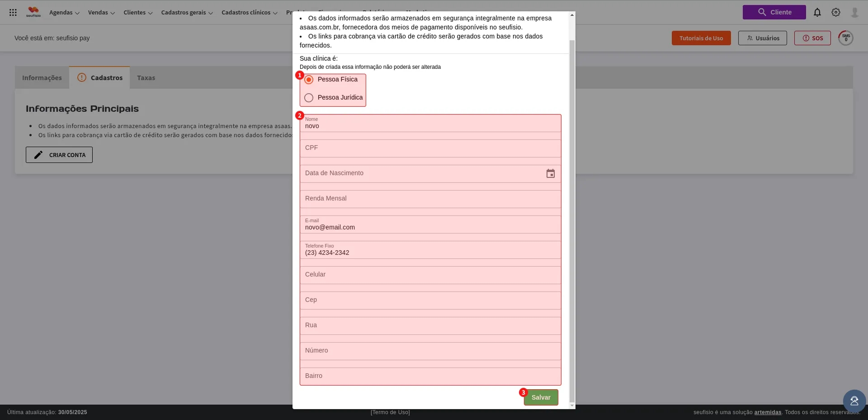The width and height of the screenshot is (868, 420).
Task: Expand the Vendas dropdown menu
Action: (x=101, y=13)
